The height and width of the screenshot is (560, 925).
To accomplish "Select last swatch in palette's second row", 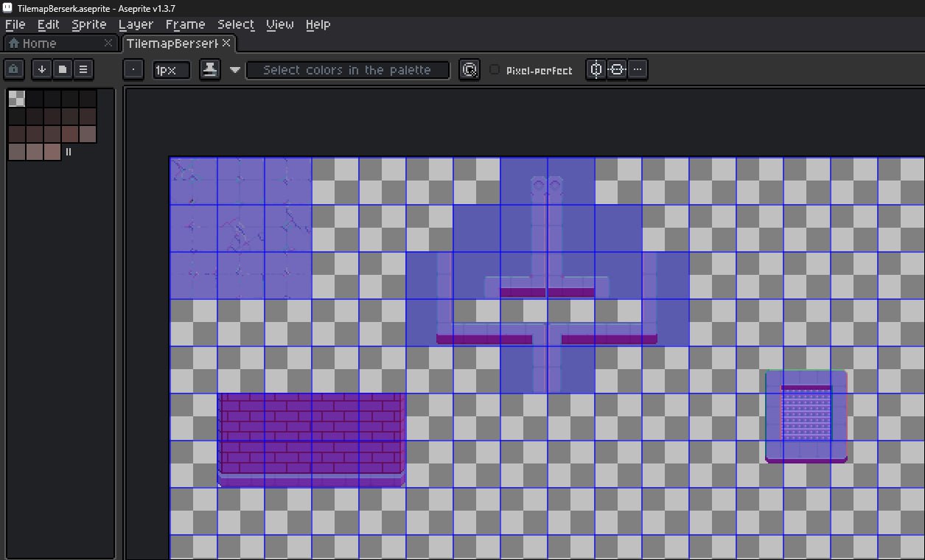I will tap(88, 116).
